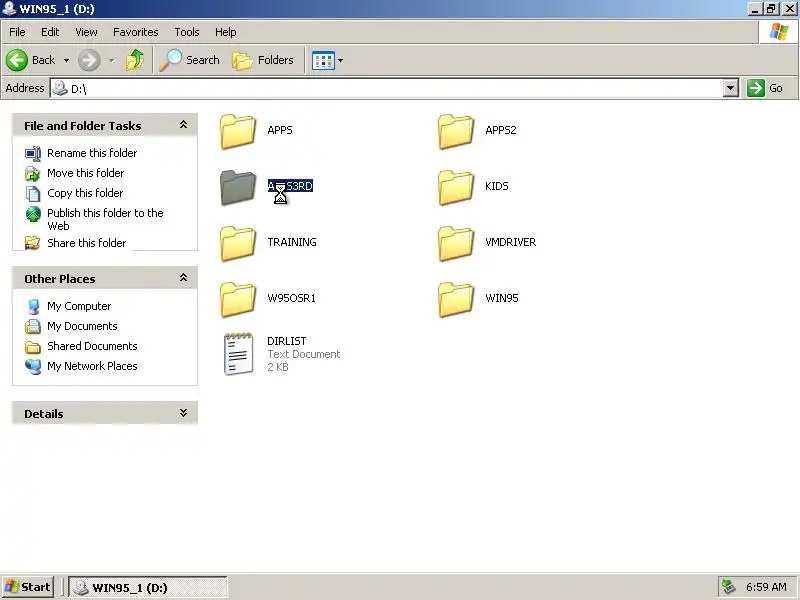800x600 pixels.
Task: Click the Rename this folder link
Action: (92, 153)
